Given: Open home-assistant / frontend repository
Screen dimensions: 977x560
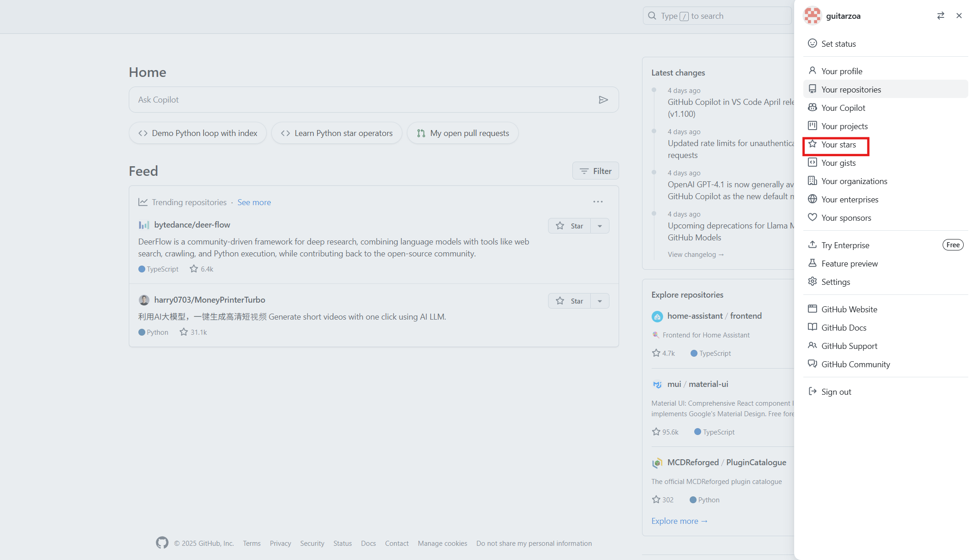Looking at the screenshot, I should pos(714,316).
